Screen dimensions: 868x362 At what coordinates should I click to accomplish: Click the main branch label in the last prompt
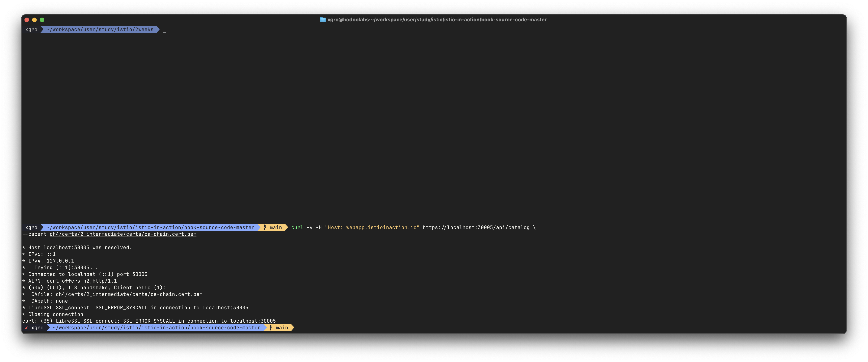pos(282,328)
